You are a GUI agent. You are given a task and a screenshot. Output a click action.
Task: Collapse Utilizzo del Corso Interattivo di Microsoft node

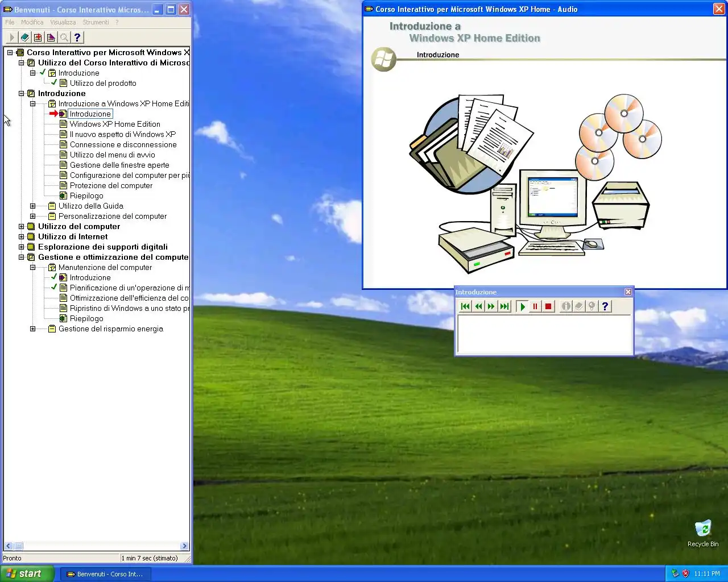(21, 63)
